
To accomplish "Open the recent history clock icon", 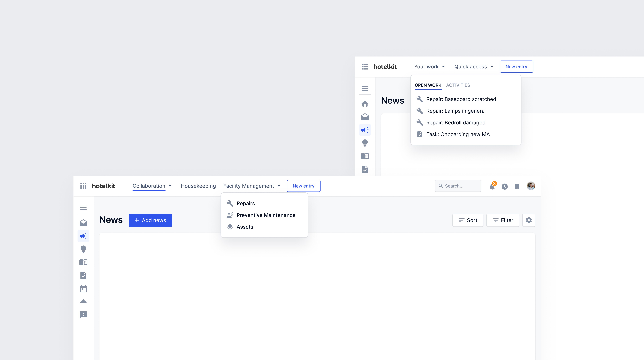I will [x=505, y=186].
